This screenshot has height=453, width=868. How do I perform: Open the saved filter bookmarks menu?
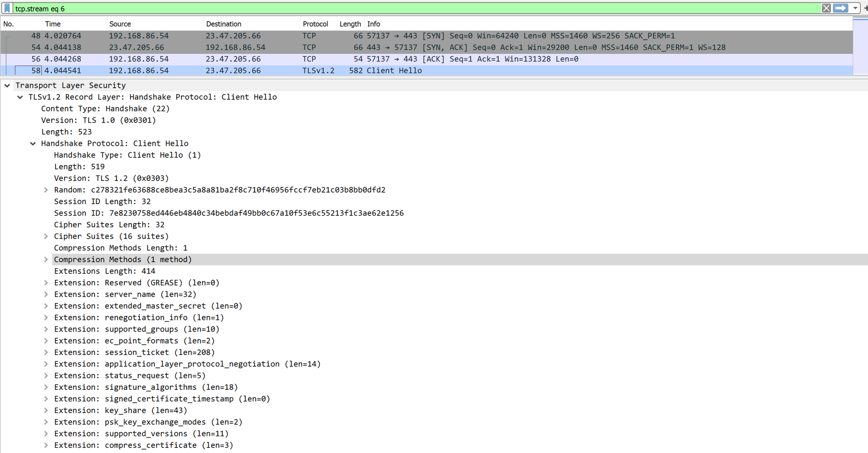tap(7, 8)
